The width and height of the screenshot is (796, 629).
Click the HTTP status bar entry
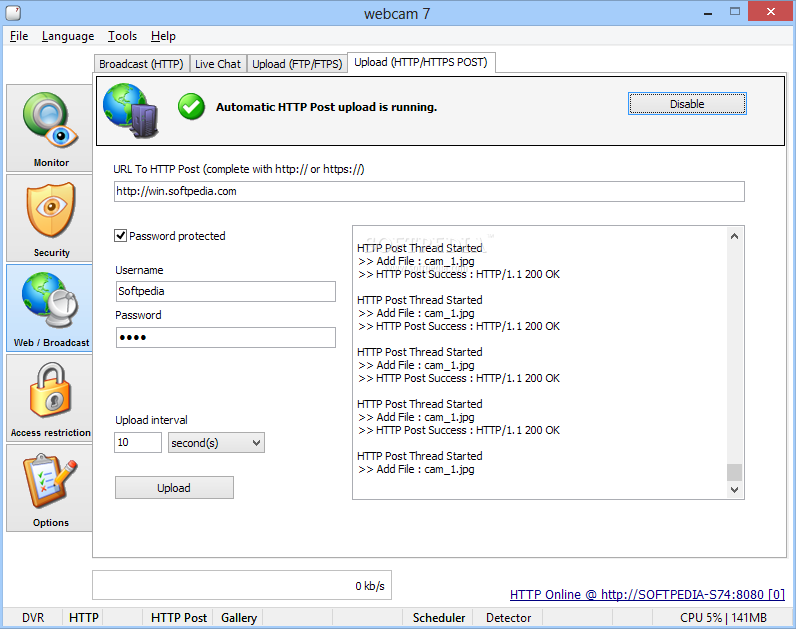coord(83,618)
